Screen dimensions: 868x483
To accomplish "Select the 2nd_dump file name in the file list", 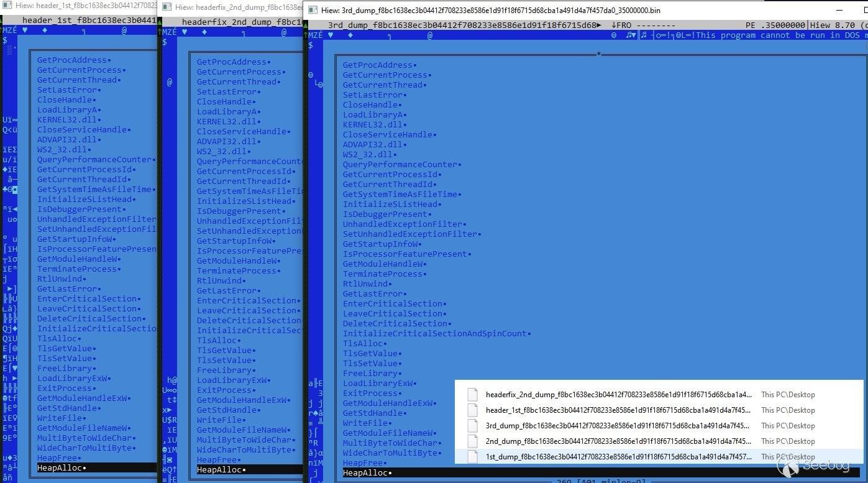I will pos(618,441).
